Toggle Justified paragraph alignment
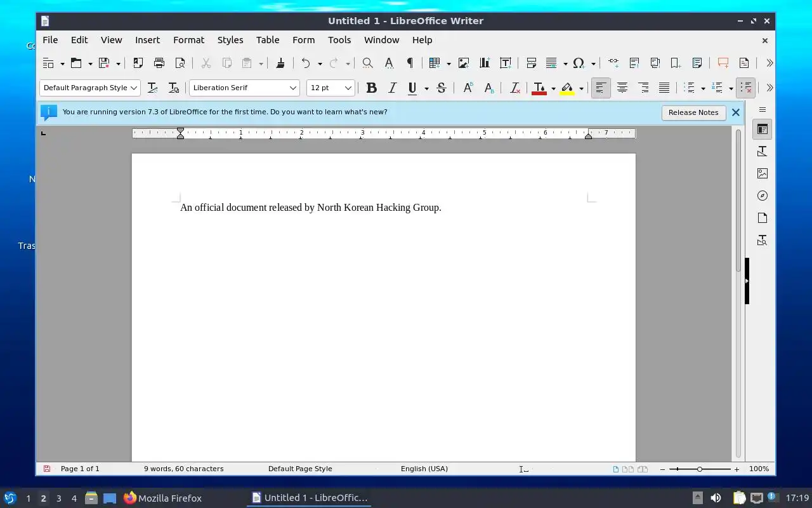Image resolution: width=812 pixels, height=508 pixels. [664, 88]
